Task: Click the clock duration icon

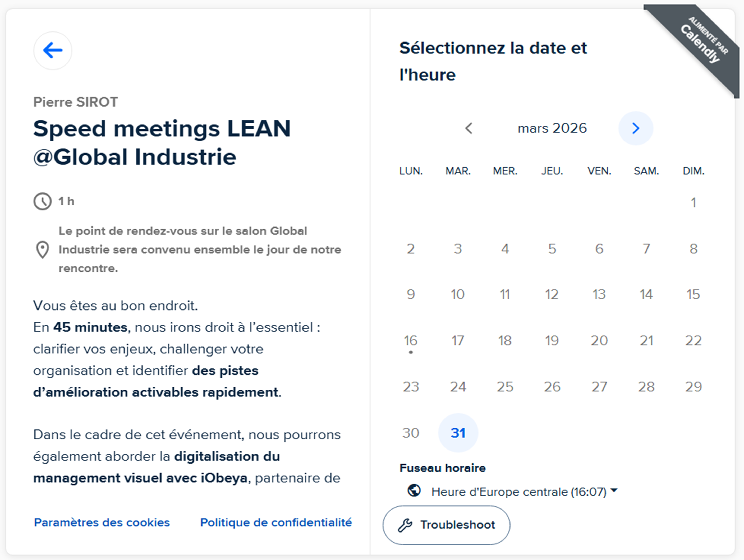Action: [x=42, y=201]
